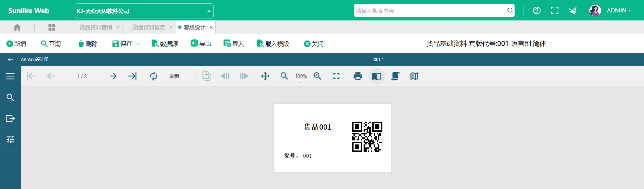Step backward in report history
644x189 pixels.
tap(225, 76)
